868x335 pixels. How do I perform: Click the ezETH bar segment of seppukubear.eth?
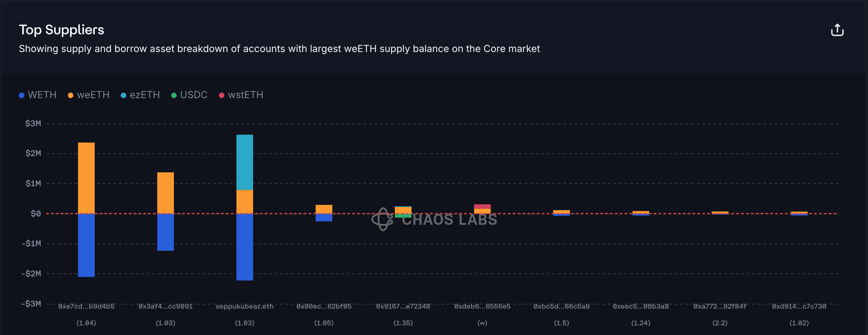pyautogui.click(x=244, y=162)
